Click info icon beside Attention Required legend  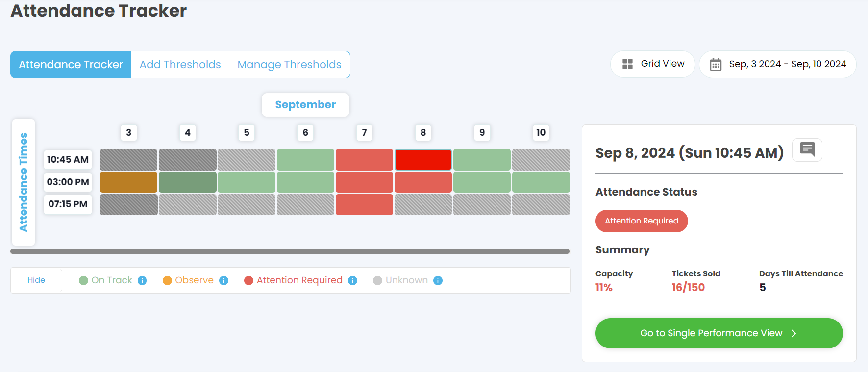(352, 280)
